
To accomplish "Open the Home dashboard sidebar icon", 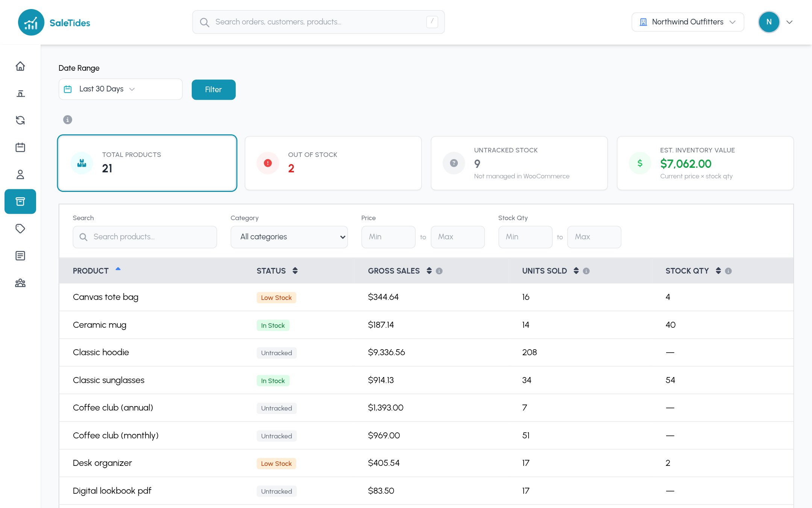I will [20, 66].
